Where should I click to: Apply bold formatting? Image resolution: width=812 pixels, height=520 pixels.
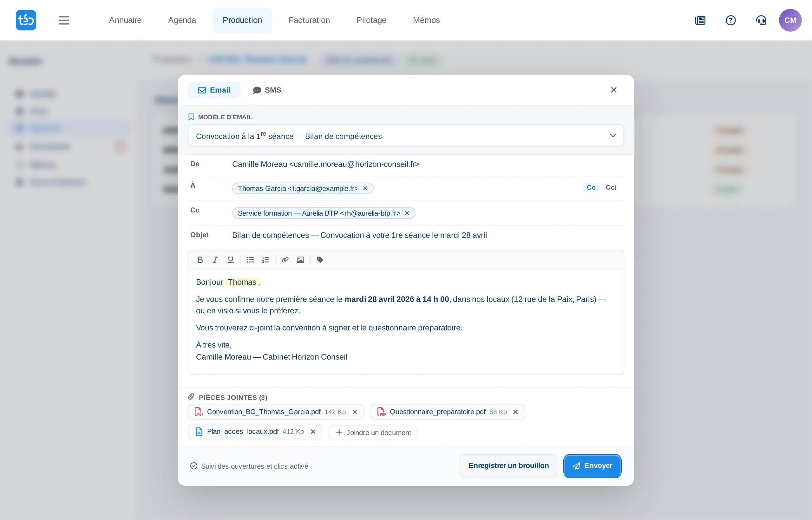click(200, 260)
